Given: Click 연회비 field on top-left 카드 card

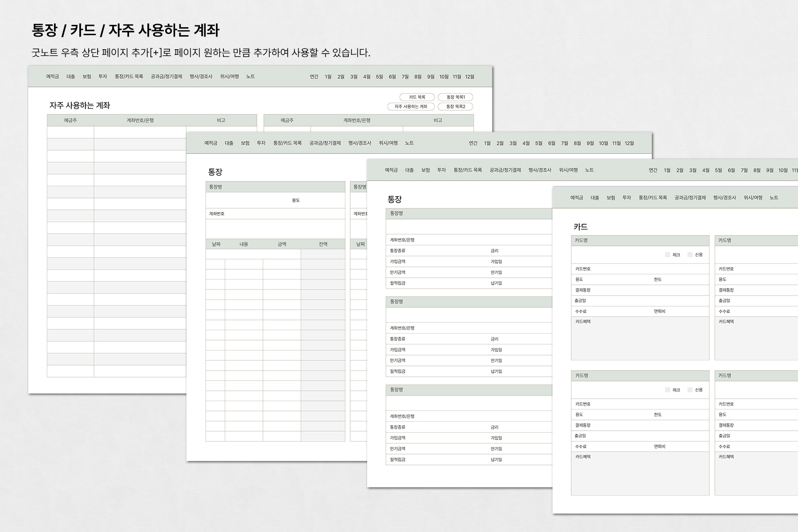Looking at the screenshot, I should point(680,312).
